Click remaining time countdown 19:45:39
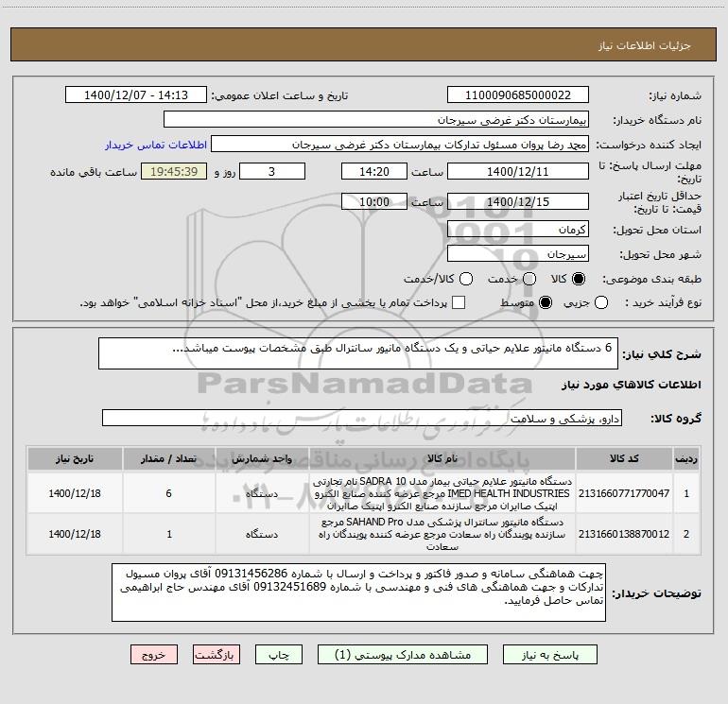The height and width of the screenshot is (704, 728). click(174, 171)
